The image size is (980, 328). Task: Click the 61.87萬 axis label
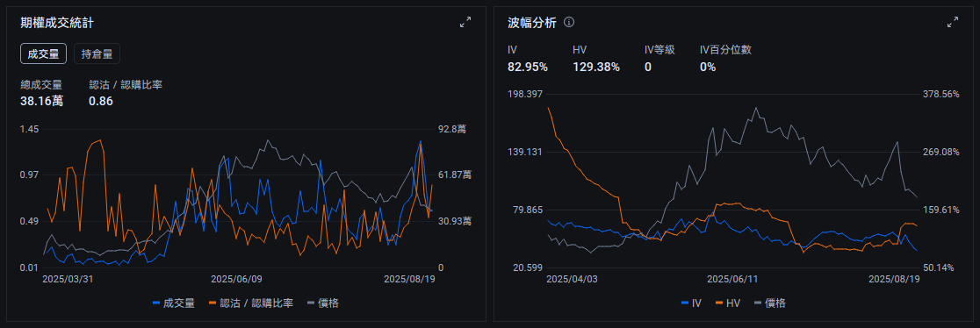point(455,175)
